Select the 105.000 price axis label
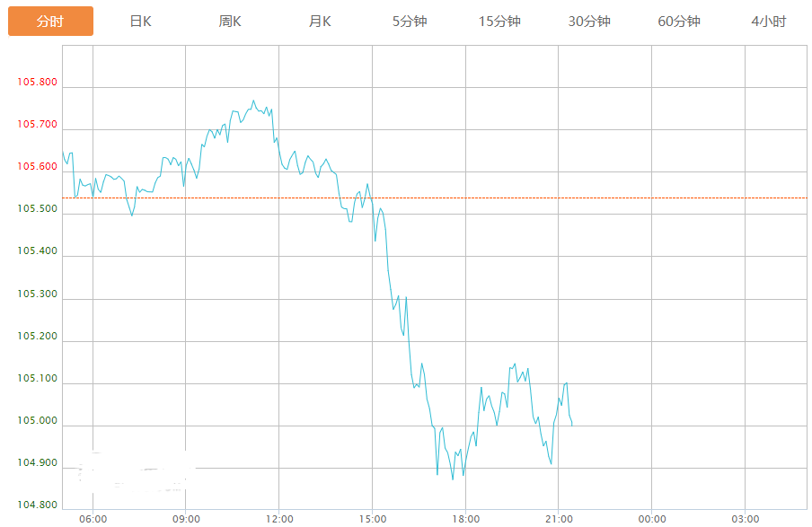Screen dimensions: 812x527 (x=37, y=421)
